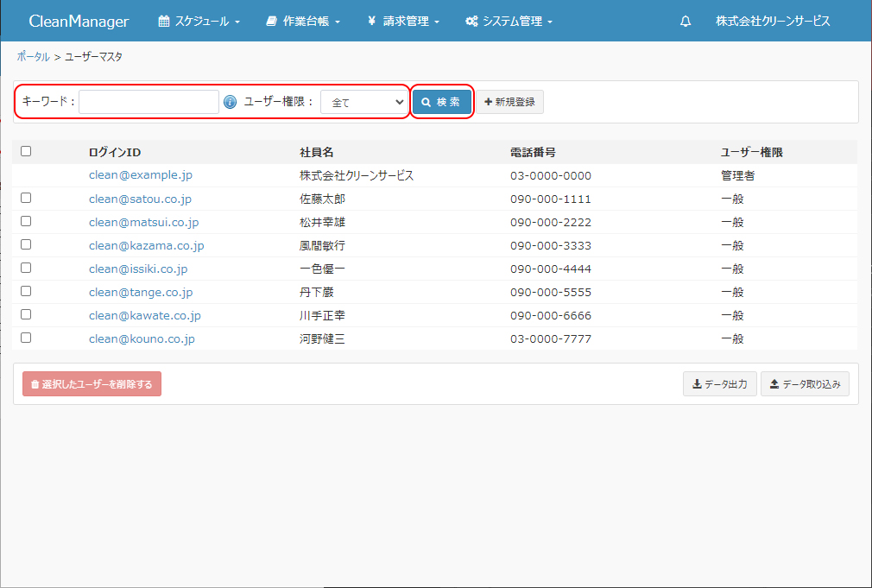Click データ取り込み upload button
The image size is (872, 588).
805,384
